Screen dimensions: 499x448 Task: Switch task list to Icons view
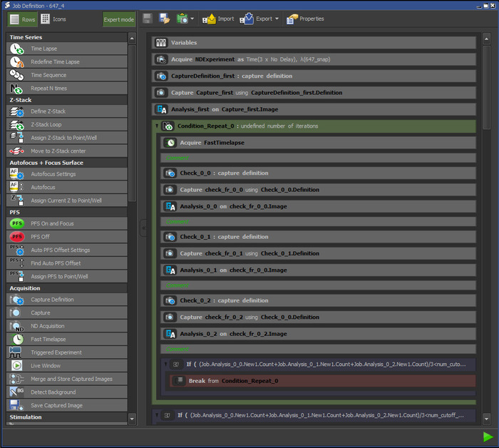click(53, 19)
